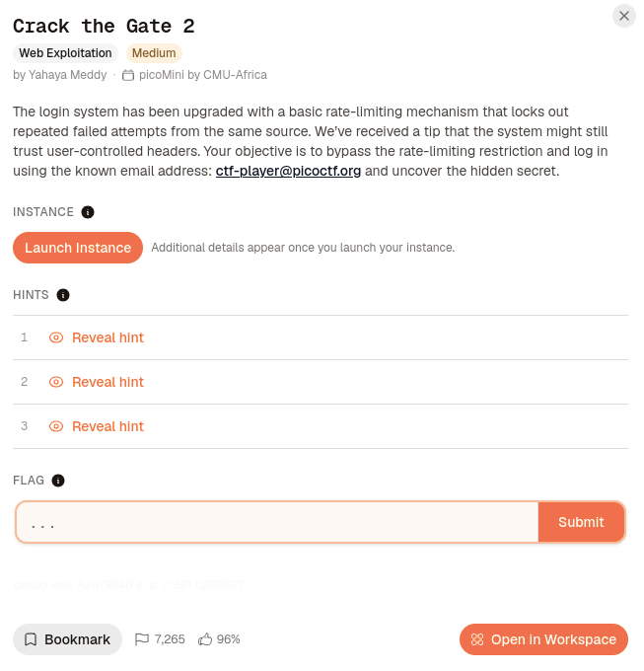Expand second Reveal hint row
This screenshot has height=671, width=644.
pyautogui.click(x=321, y=382)
